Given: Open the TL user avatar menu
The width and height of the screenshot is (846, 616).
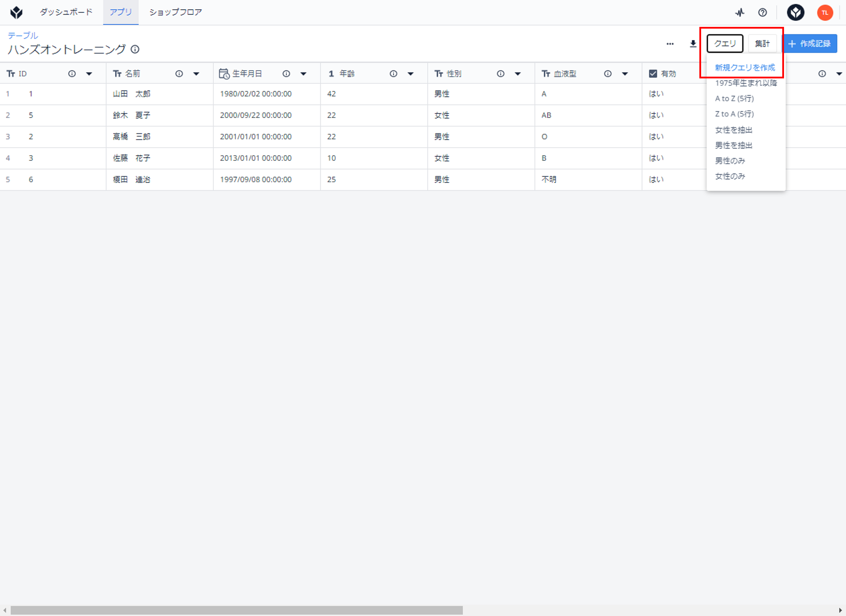Looking at the screenshot, I should pos(825,13).
